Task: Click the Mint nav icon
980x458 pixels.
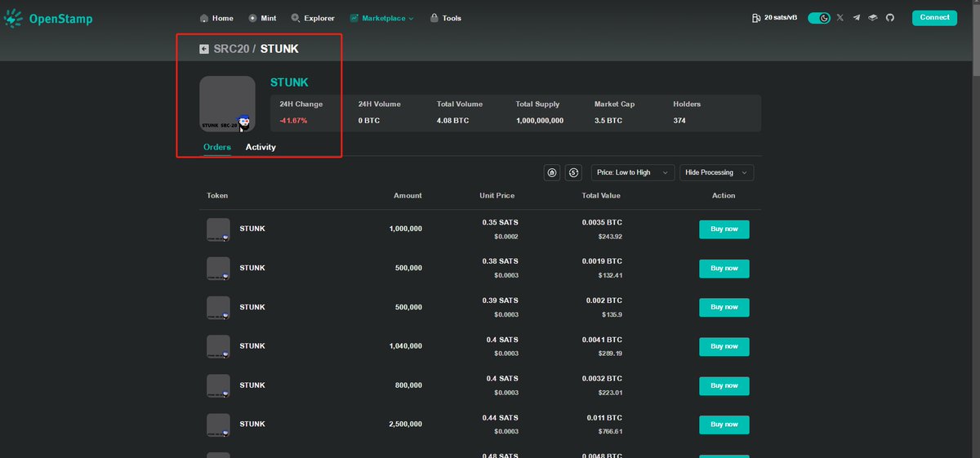Action: (252, 18)
